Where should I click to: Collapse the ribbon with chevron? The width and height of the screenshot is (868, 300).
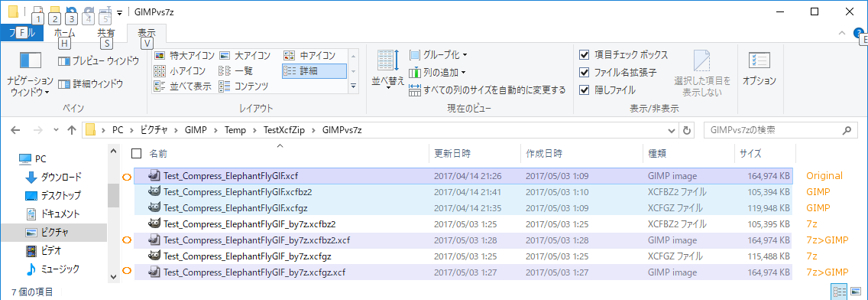[842, 33]
